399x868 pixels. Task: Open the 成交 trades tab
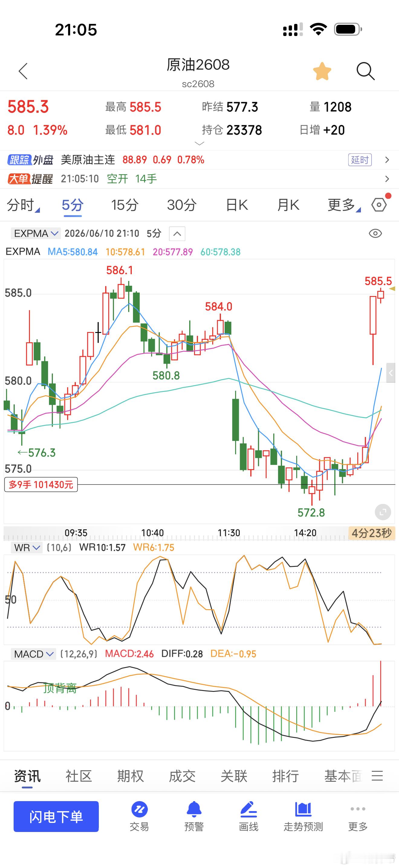pos(182,776)
